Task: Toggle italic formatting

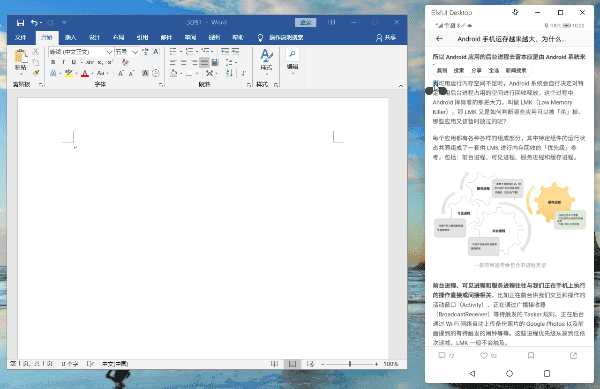Action: tap(64, 62)
